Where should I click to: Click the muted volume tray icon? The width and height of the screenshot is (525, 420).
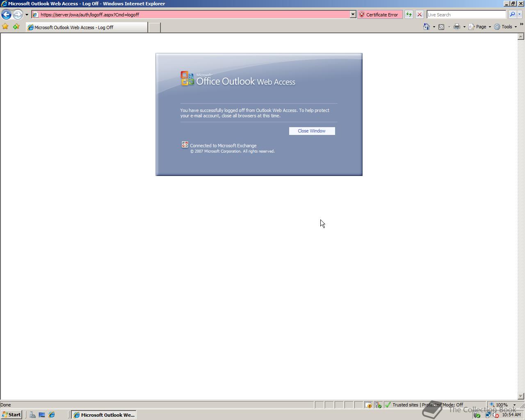(x=495, y=415)
